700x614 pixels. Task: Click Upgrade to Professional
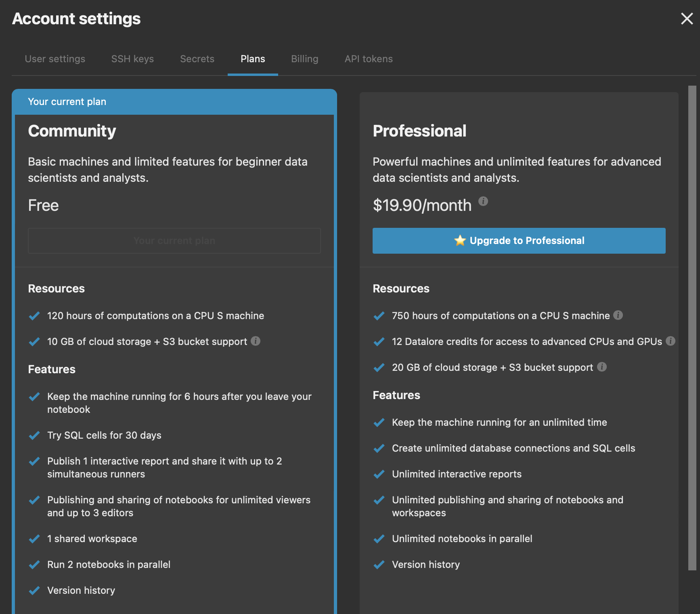tap(519, 240)
